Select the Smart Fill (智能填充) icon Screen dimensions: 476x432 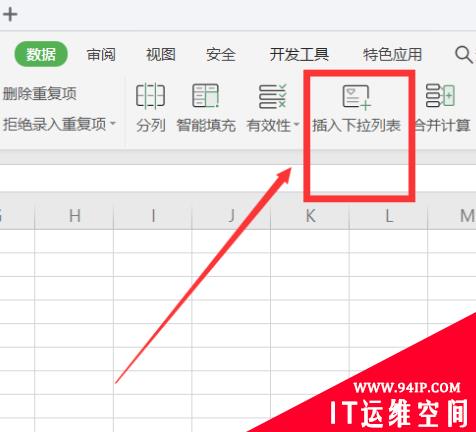point(205,96)
